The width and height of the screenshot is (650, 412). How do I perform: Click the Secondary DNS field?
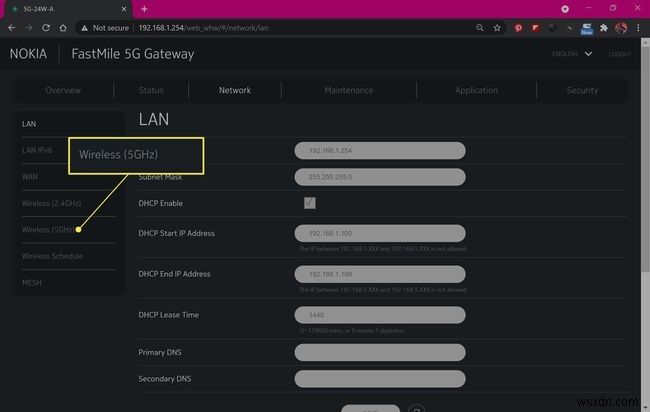point(380,379)
